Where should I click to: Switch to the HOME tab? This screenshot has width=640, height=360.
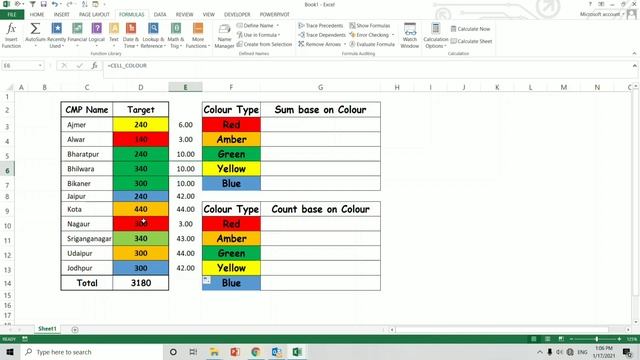(37, 15)
